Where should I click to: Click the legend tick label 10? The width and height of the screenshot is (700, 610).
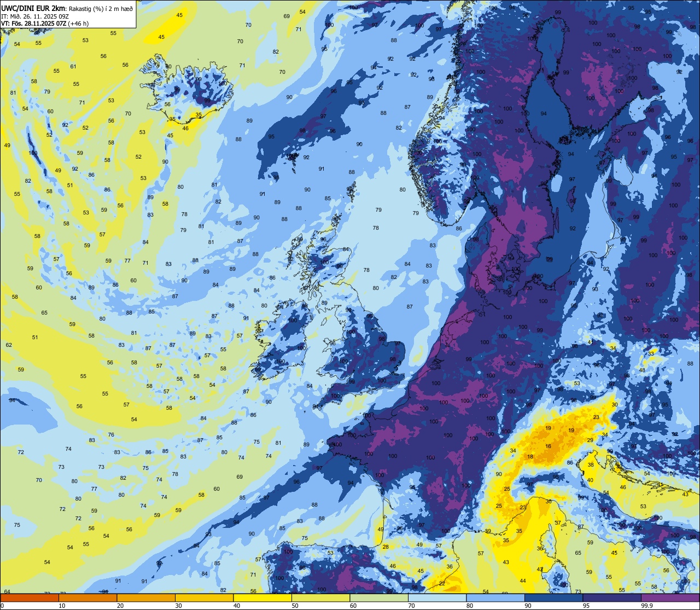[x=62, y=606]
